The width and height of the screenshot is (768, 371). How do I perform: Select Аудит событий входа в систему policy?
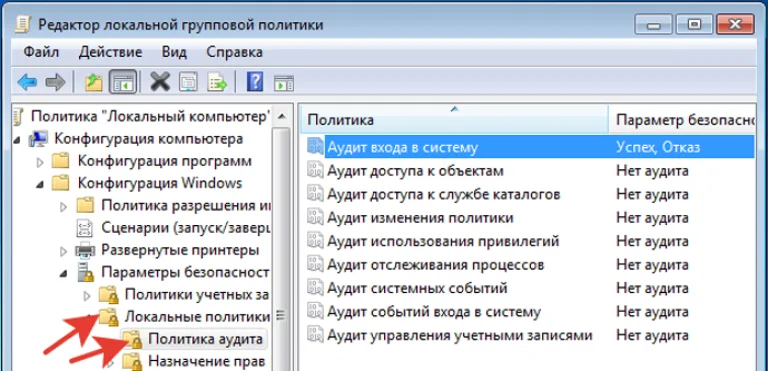click(x=433, y=312)
